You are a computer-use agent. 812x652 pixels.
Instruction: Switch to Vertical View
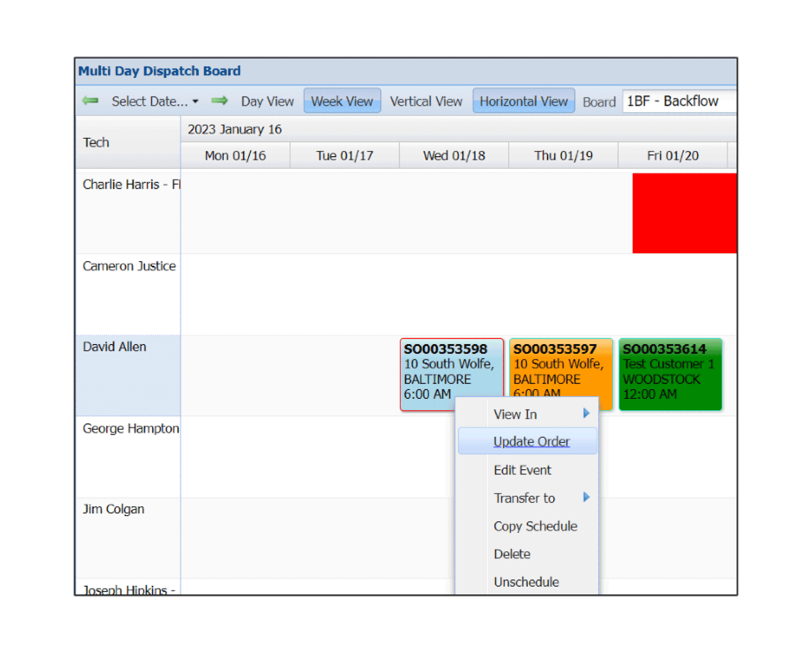tap(426, 102)
